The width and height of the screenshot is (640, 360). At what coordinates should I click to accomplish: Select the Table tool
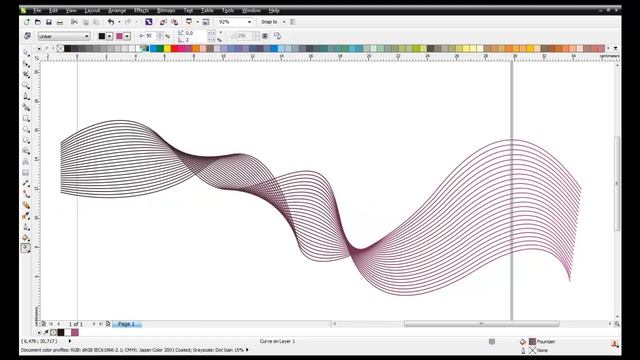pos(26,173)
